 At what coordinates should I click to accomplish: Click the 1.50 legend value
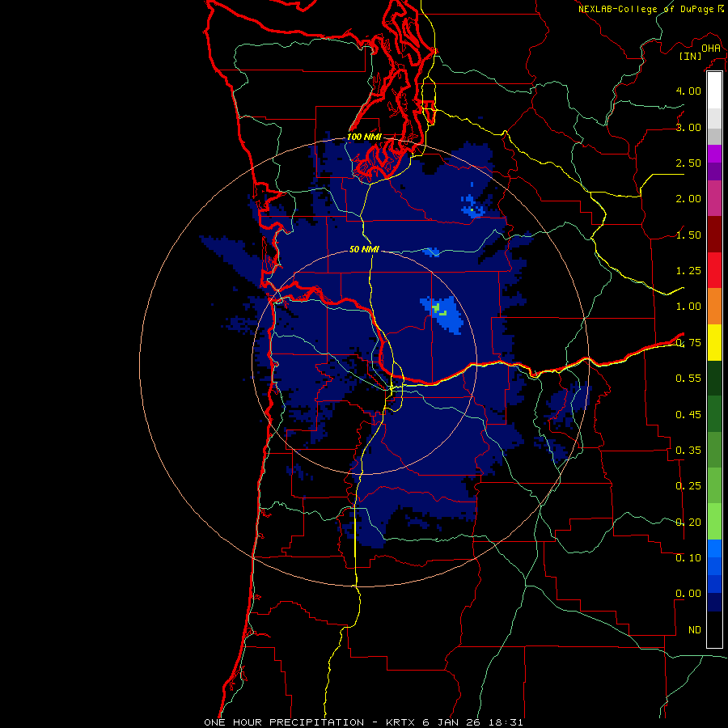688,235
